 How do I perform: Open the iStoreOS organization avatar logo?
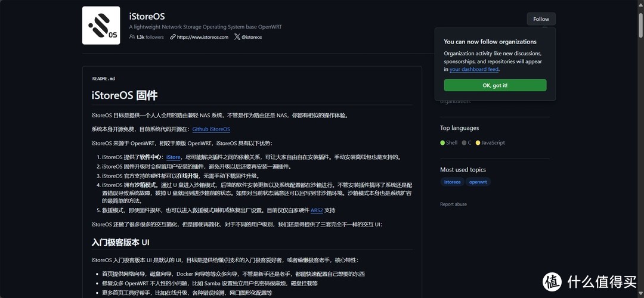tap(101, 26)
